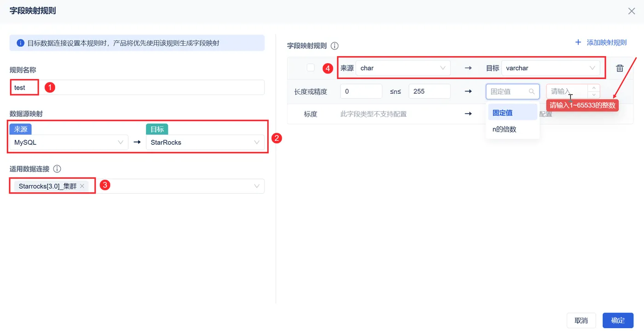Click the plus icon to add mapping rule
This screenshot has width=644, height=331.
coord(578,42)
